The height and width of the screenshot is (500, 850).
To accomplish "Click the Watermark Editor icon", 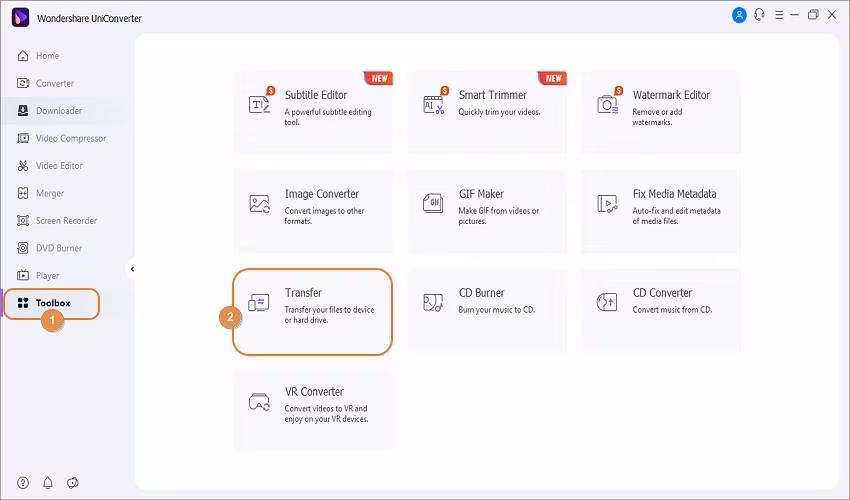I will pyautogui.click(x=608, y=104).
